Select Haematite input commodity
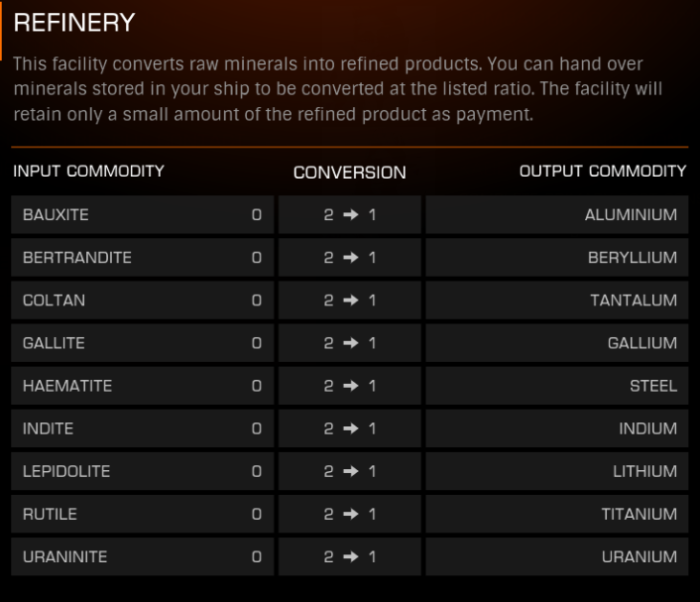The height and width of the screenshot is (602, 700). pyautogui.click(x=143, y=386)
